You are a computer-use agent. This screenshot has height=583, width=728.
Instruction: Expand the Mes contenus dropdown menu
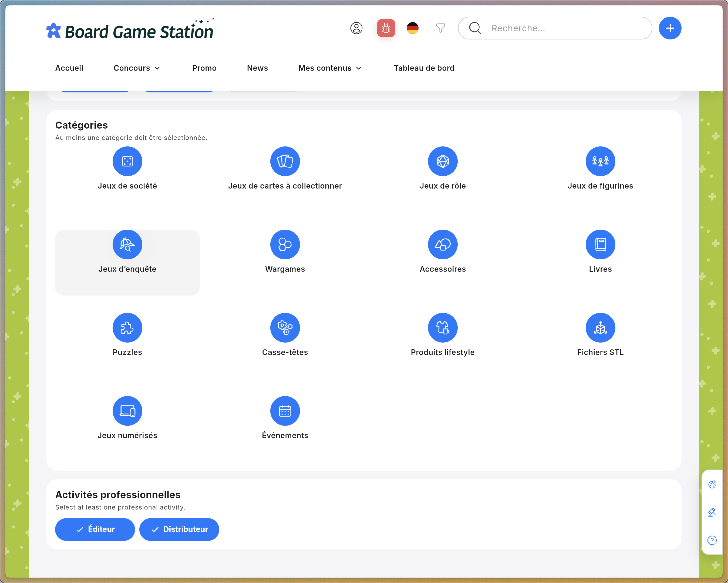330,68
